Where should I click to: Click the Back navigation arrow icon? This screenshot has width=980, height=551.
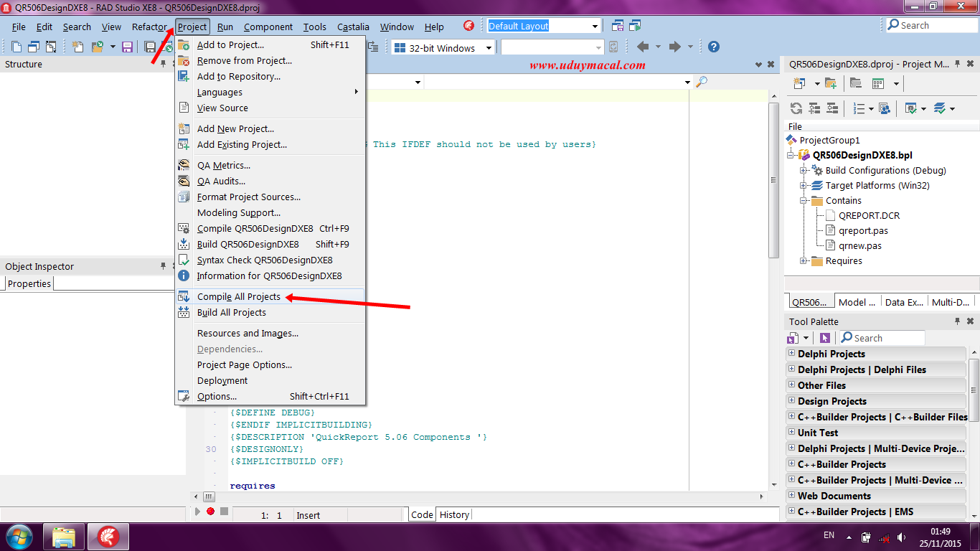[x=643, y=47]
